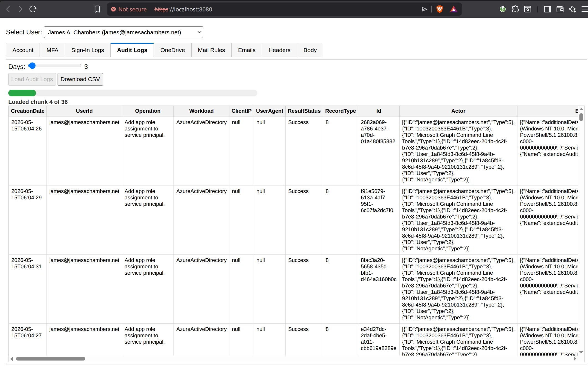Click the Id column header
Screen dimensions: 588x368
click(x=379, y=111)
